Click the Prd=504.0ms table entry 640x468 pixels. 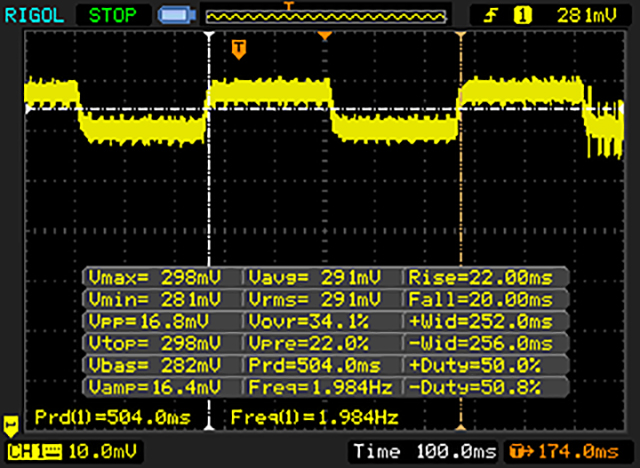tap(314, 365)
